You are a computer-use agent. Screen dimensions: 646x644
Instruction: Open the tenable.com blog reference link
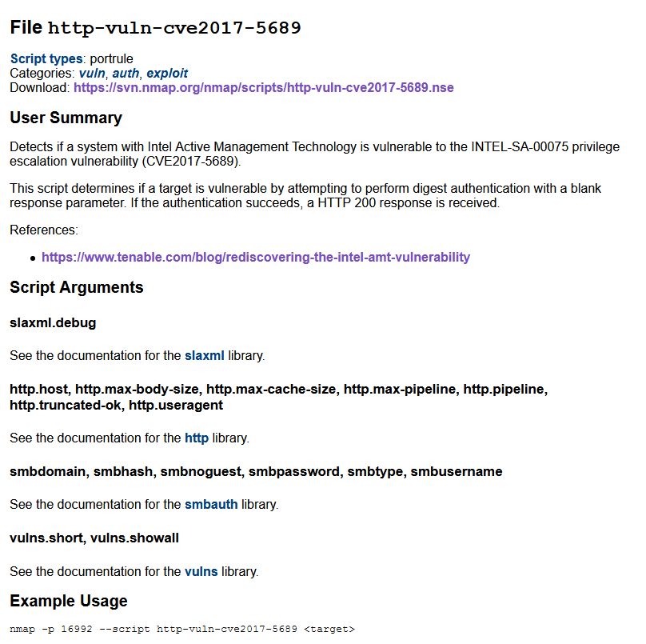click(x=256, y=257)
